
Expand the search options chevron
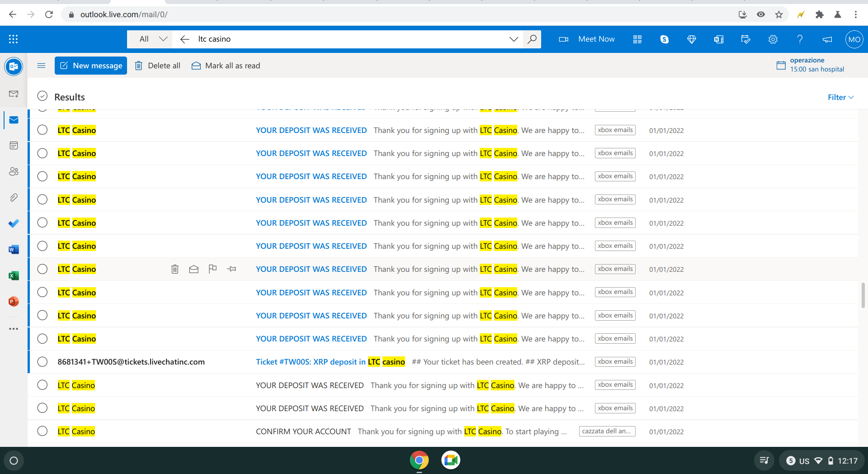pyautogui.click(x=514, y=39)
